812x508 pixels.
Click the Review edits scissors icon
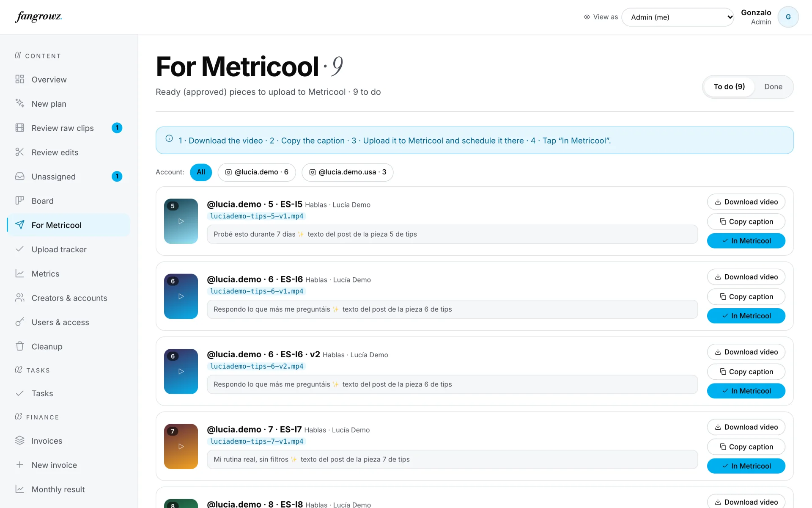[x=19, y=152]
